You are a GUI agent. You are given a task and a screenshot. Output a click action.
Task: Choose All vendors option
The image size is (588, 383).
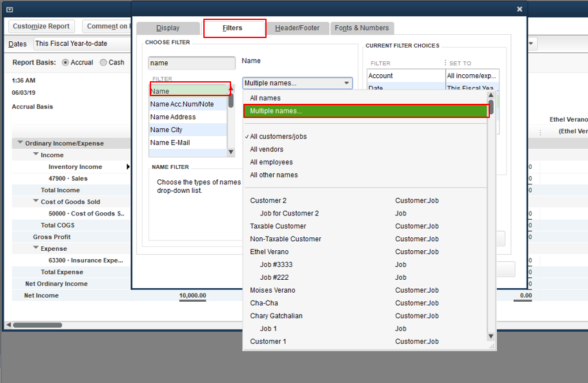pyautogui.click(x=365, y=149)
